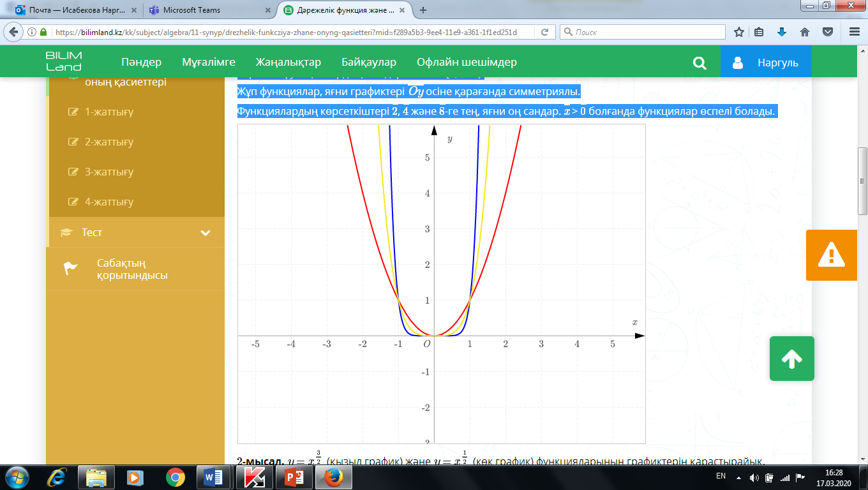
Task: Click the line starting Жұп функциялар
Action: click(409, 92)
